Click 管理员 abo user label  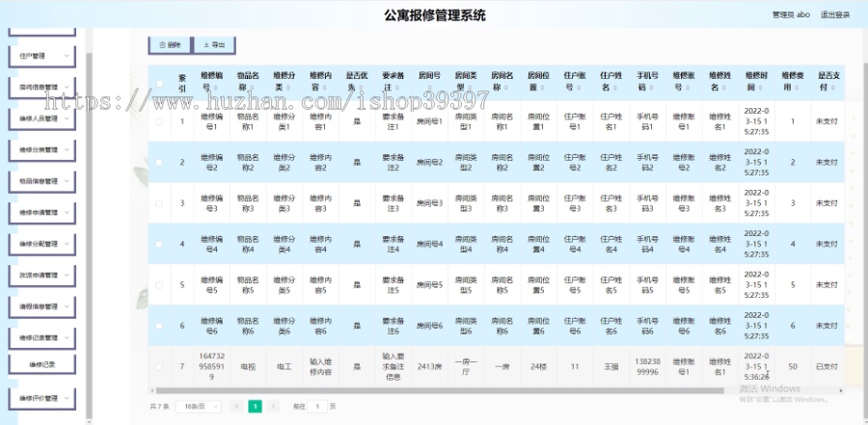[x=791, y=15]
